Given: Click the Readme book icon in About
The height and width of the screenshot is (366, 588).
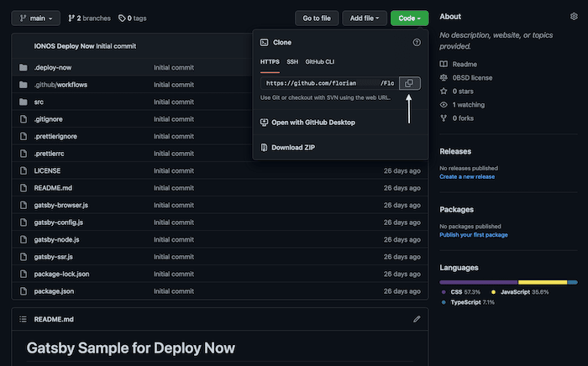Looking at the screenshot, I should point(444,64).
